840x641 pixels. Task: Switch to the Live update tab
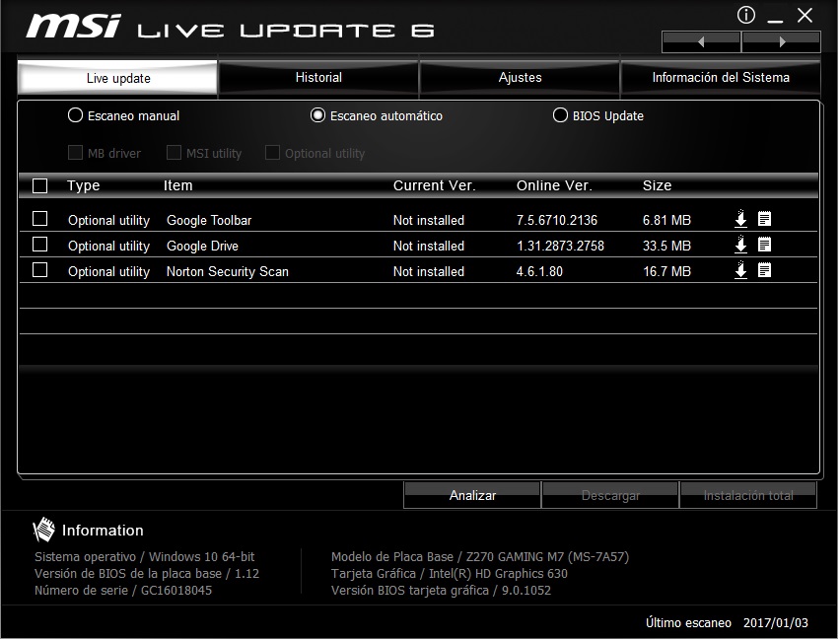(x=118, y=78)
